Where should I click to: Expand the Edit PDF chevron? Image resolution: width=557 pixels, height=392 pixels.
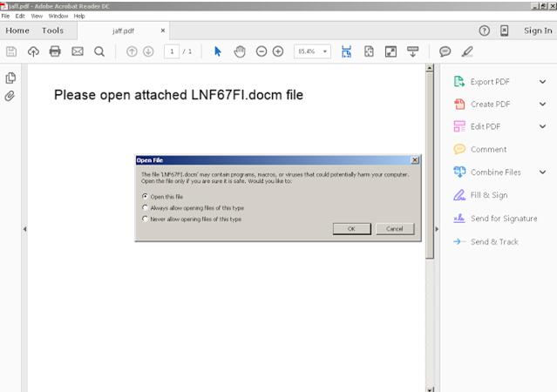(x=542, y=126)
